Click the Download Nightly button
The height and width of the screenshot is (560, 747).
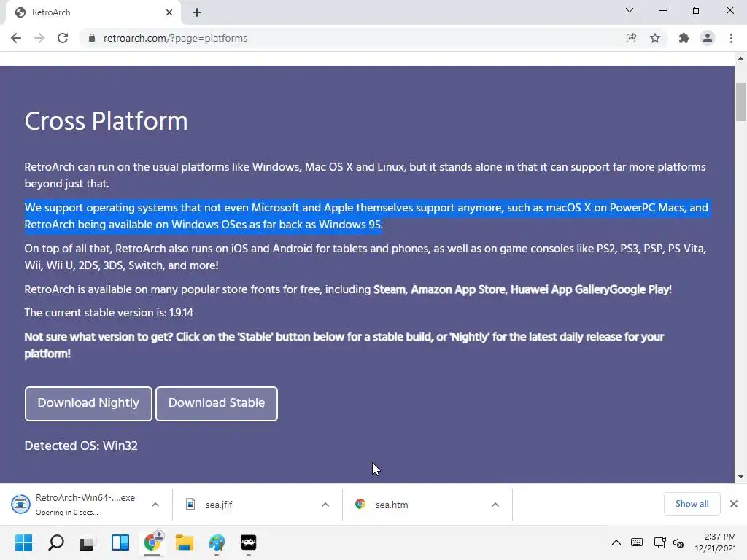click(x=88, y=403)
